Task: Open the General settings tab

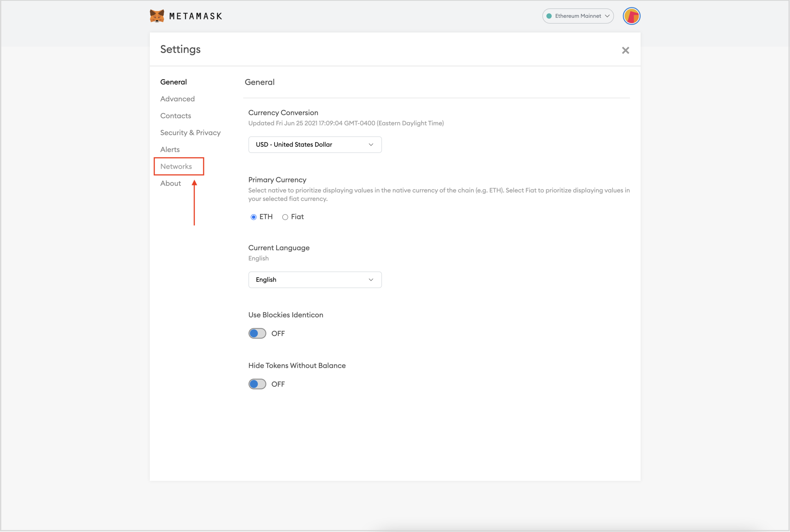Action: [x=173, y=82]
